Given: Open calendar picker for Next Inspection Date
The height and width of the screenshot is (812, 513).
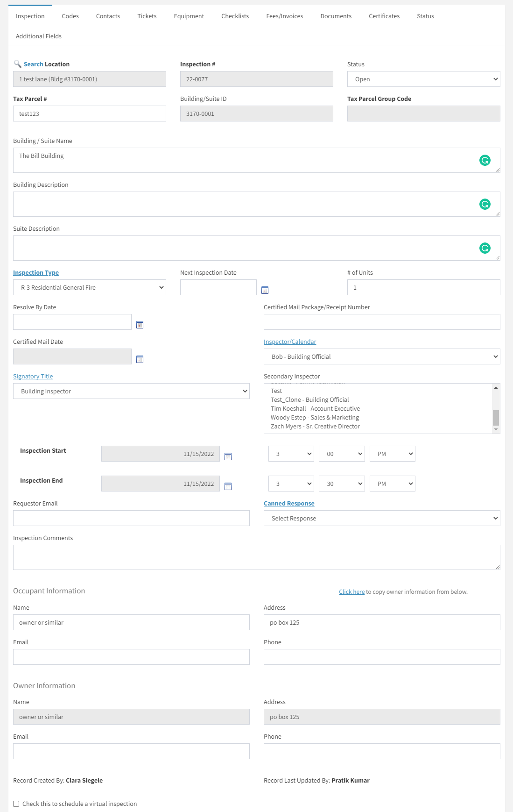Looking at the screenshot, I should (x=265, y=290).
